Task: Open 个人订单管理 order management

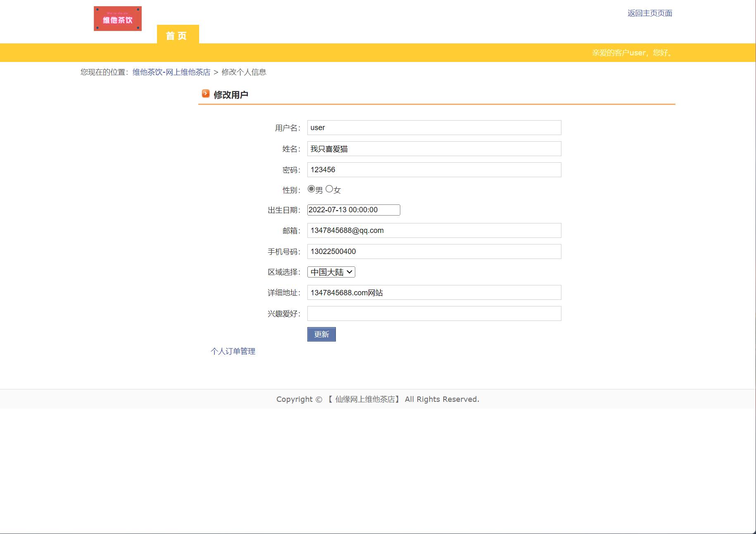Action: click(233, 351)
